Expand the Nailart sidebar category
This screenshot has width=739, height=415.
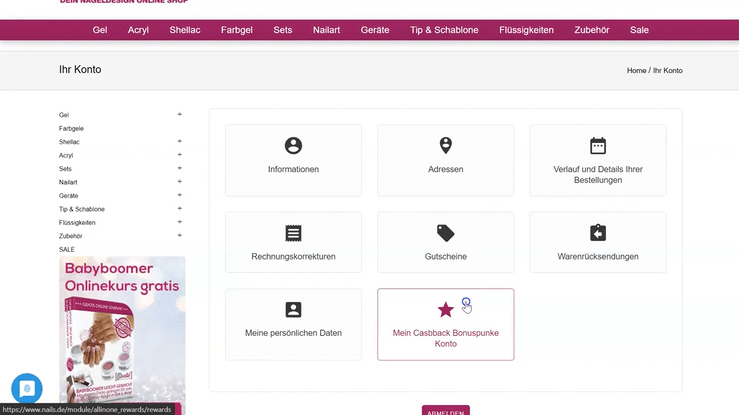point(180,181)
